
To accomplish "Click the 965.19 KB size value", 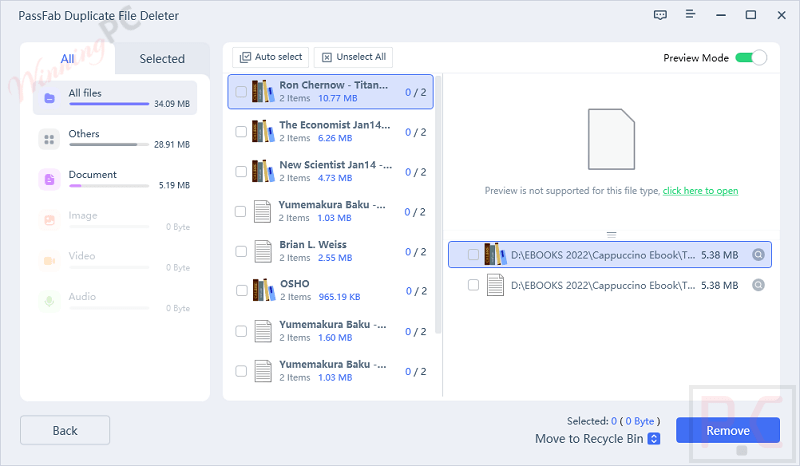I will pyautogui.click(x=339, y=297).
